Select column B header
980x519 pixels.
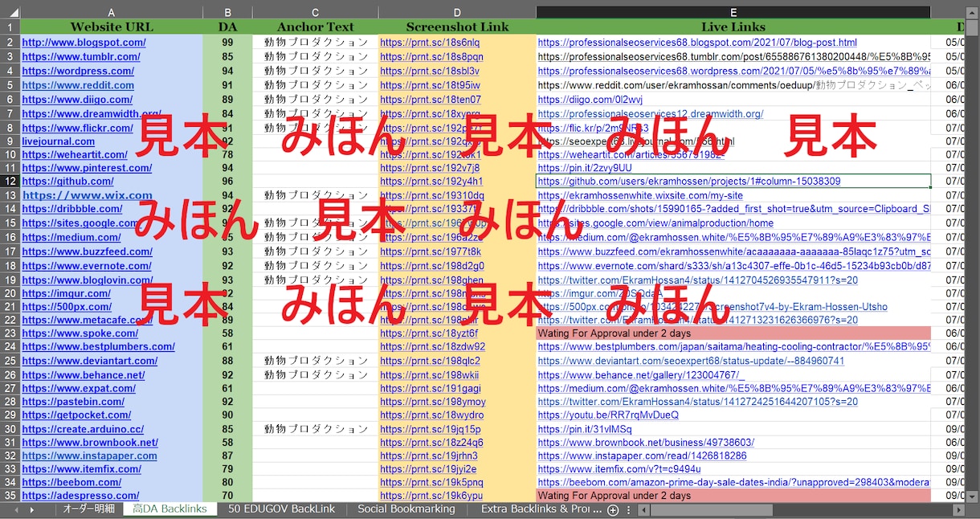(227, 12)
